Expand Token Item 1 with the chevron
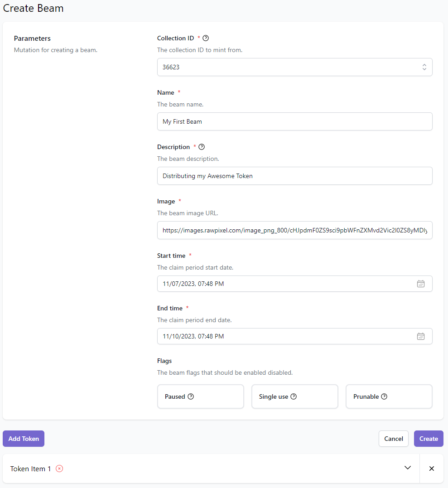Screen dimensions: 448x488 408,468
